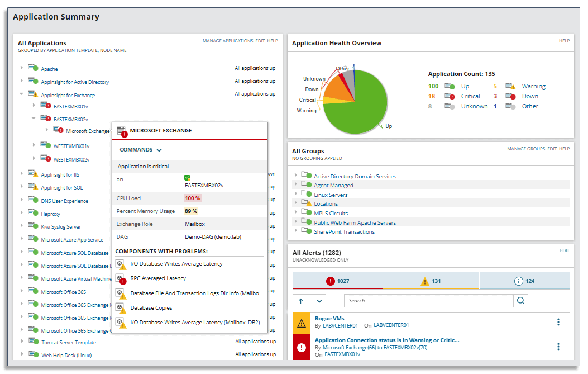The image size is (588, 374).
Task: Click the Tomcat Server Template status icon
Action: pyautogui.click(x=34, y=341)
